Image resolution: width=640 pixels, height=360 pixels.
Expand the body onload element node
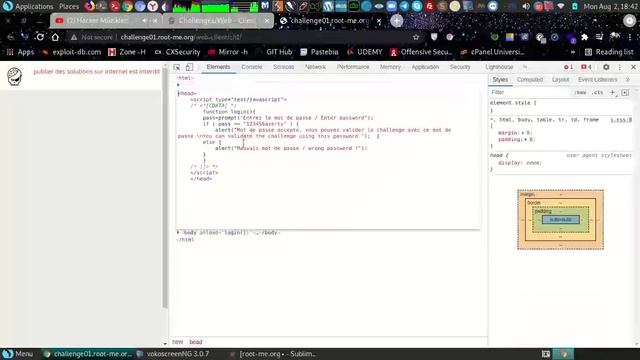pos(178,232)
